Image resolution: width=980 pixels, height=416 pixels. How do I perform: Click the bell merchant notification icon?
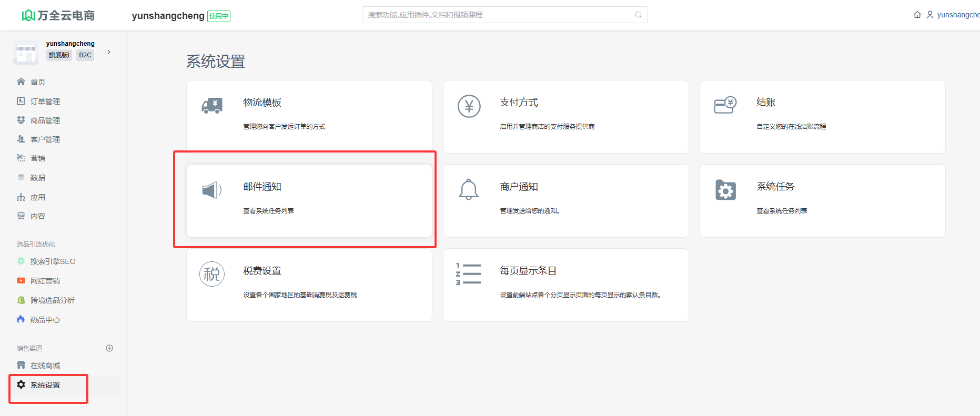(x=468, y=190)
